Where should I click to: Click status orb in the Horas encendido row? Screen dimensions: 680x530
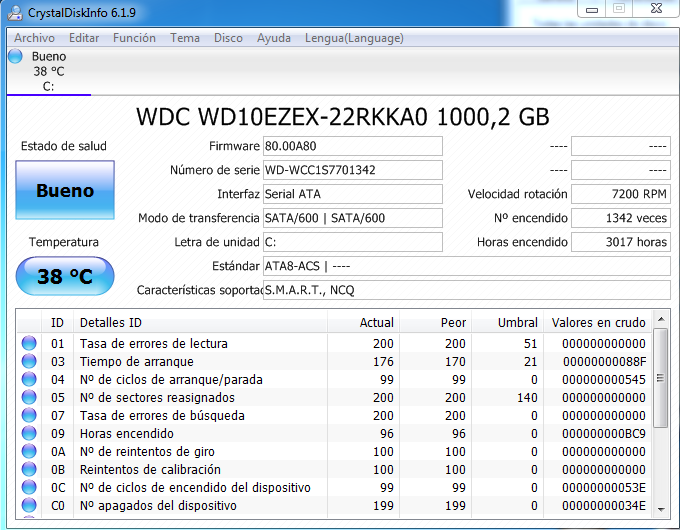(29, 433)
